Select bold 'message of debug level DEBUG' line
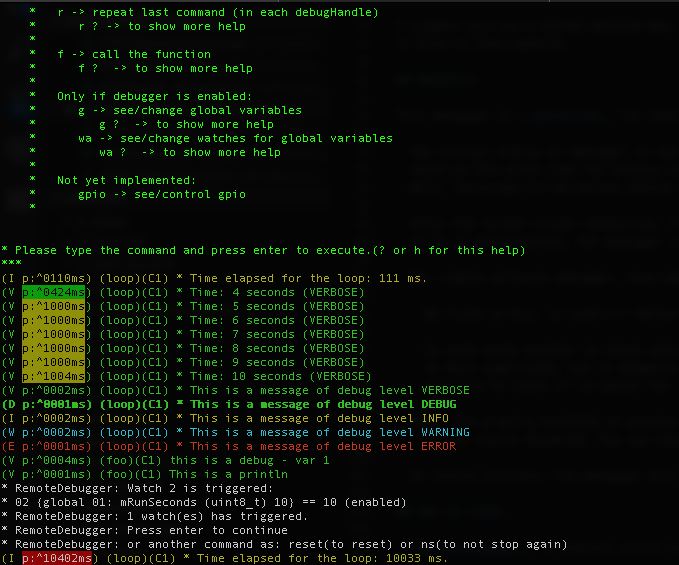This screenshot has width=679, height=565. pos(229,404)
